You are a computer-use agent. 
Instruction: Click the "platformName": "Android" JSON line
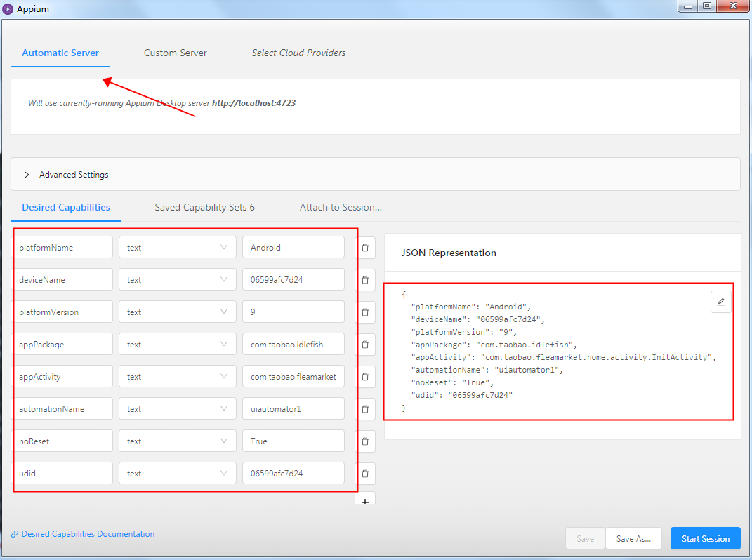[x=471, y=307]
